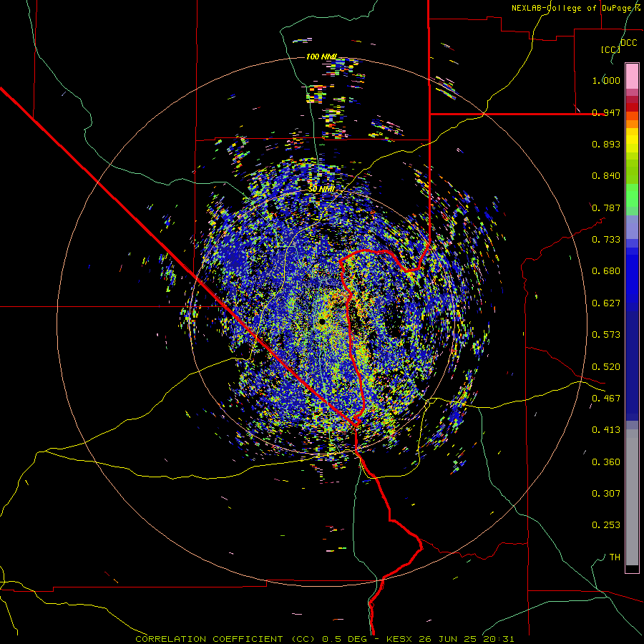The image size is (644, 644).
Task: Select the 0.573 legend value
Action: click(606, 335)
